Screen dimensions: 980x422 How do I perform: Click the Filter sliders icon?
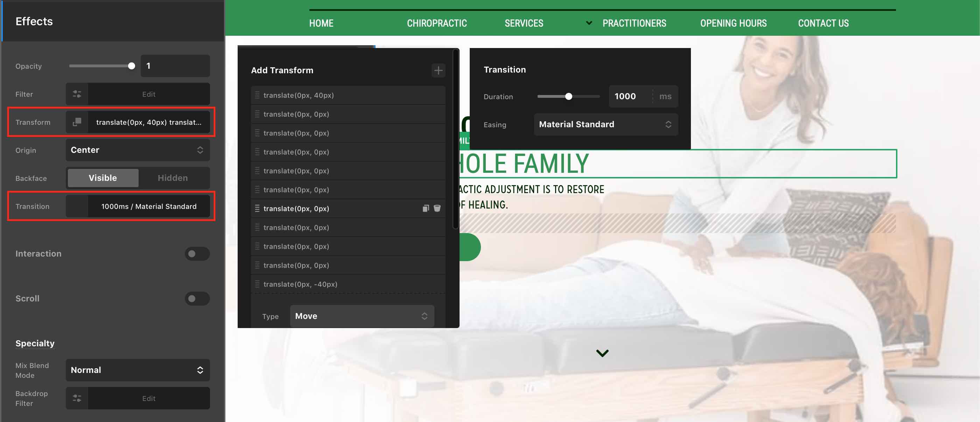tap(77, 94)
